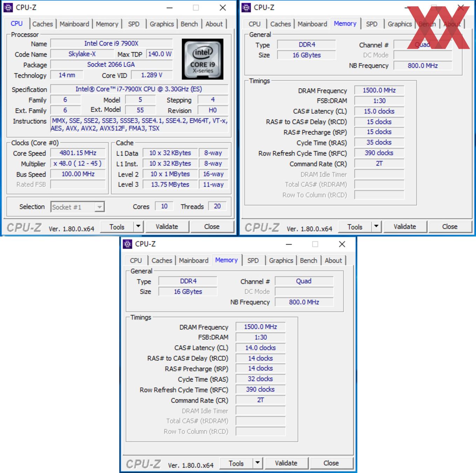The width and height of the screenshot is (476, 473).
Task: Close the top-left CPU-Z window with X
Action: [x=223, y=8]
